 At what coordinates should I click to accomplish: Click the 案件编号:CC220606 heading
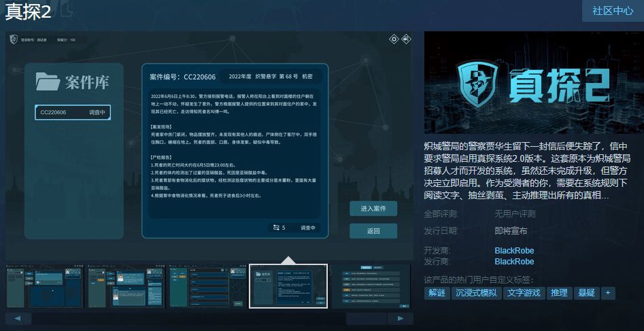click(183, 77)
